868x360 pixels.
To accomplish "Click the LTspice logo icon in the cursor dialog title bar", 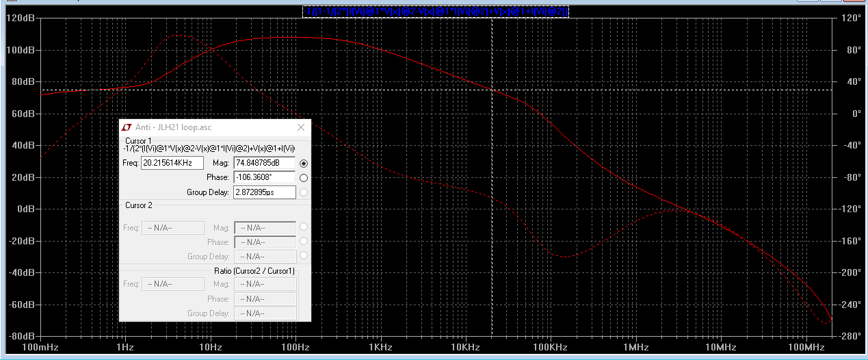I will [x=127, y=127].
